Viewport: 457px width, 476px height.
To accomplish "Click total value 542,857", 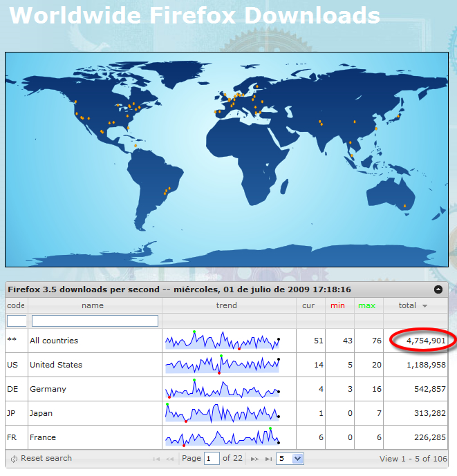I will (430, 389).
